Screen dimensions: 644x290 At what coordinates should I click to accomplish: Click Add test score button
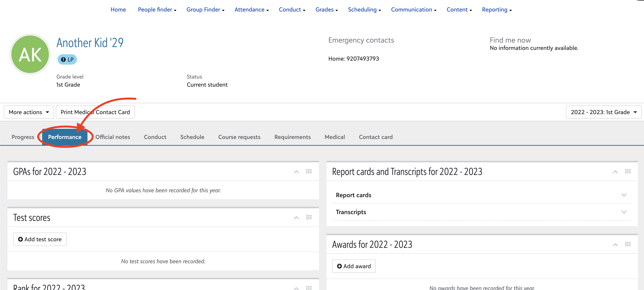click(40, 239)
